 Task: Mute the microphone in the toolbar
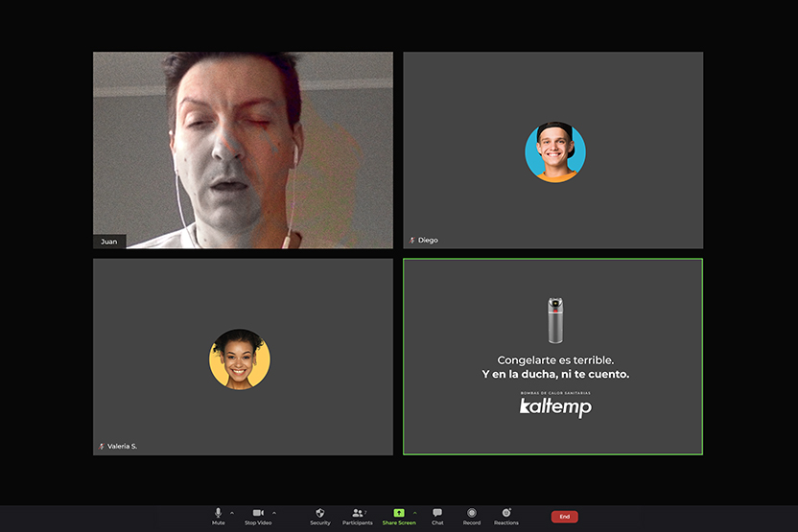pos(219,517)
